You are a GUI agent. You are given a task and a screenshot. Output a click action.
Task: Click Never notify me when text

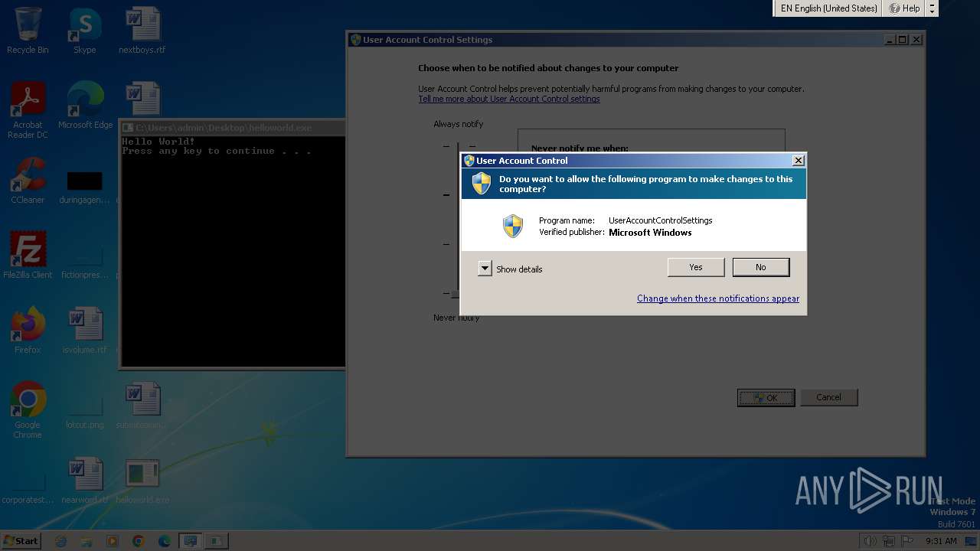pos(580,148)
